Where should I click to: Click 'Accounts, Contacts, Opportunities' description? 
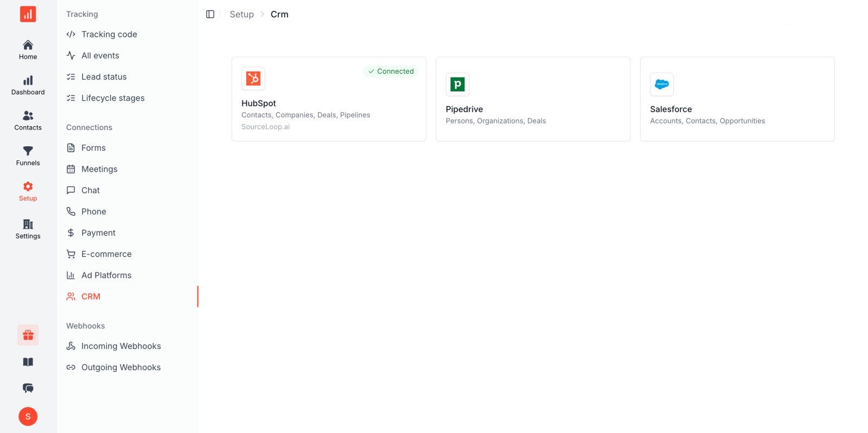coord(707,121)
